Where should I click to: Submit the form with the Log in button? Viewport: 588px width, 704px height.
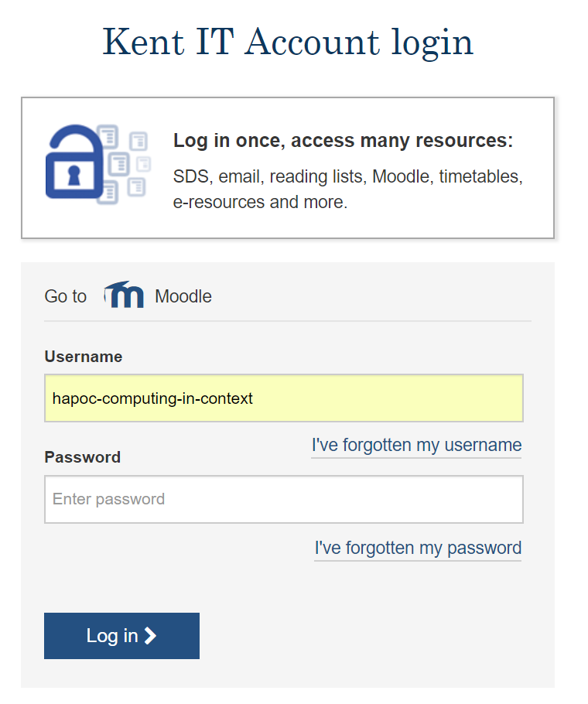click(x=121, y=636)
